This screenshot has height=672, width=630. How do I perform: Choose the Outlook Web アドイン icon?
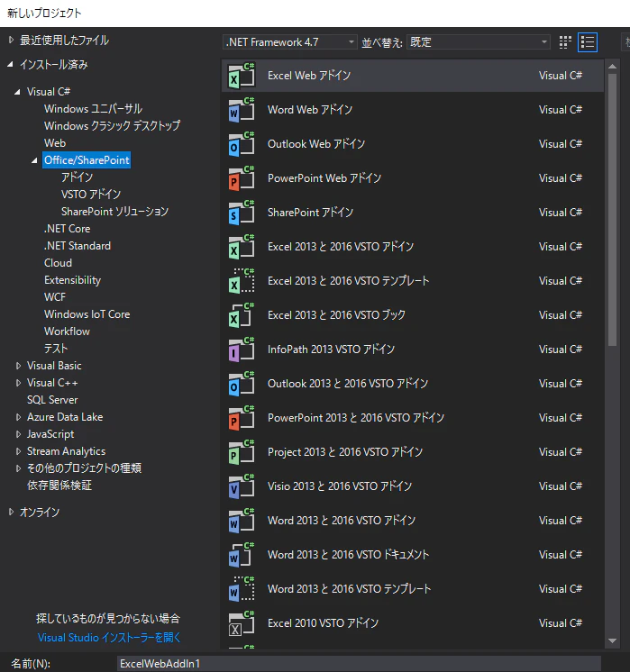point(242,144)
